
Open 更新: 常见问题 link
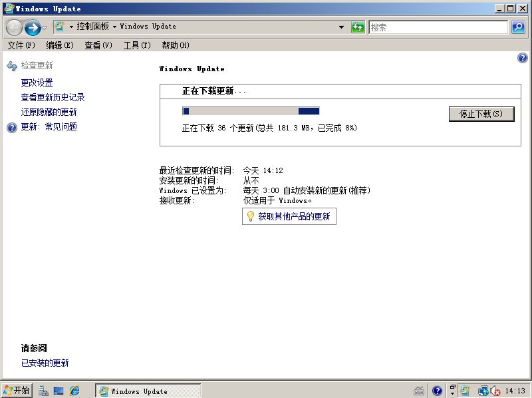(49, 126)
